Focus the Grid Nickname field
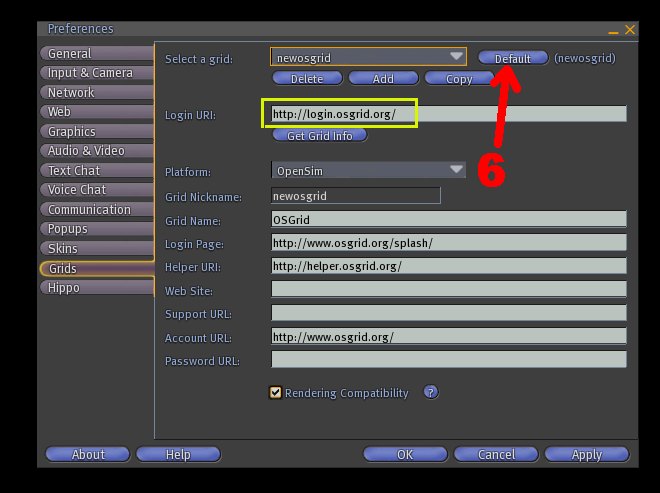Viewport: 660px width, 493px height. [x=355, y=196]
